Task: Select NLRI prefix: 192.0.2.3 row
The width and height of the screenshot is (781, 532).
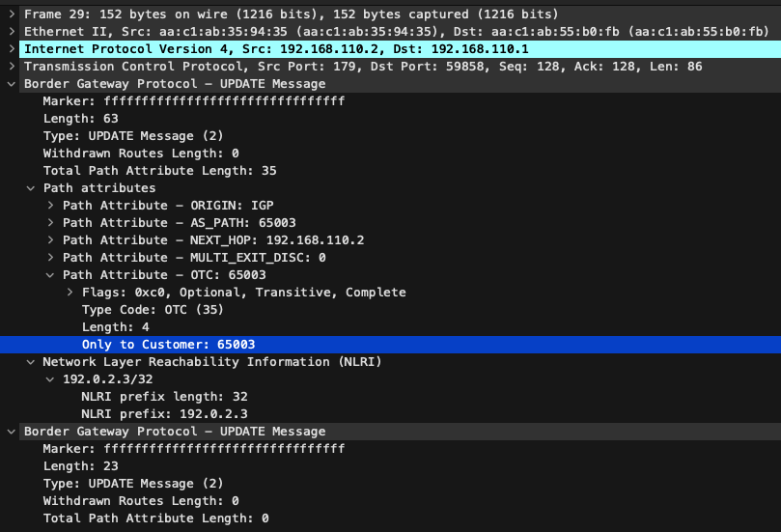Action: coord(164,414)
